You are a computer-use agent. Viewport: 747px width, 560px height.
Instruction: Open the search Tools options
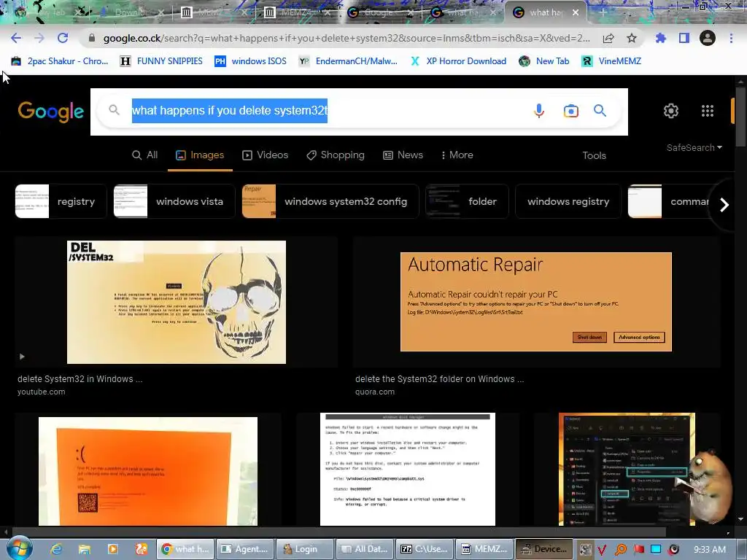(594, 156)
